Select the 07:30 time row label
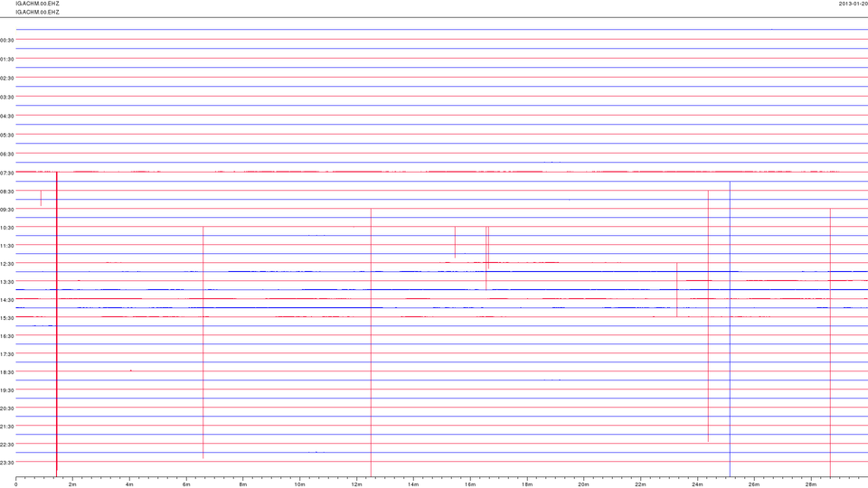Screen dimensions: 868x488 [7, 173]
